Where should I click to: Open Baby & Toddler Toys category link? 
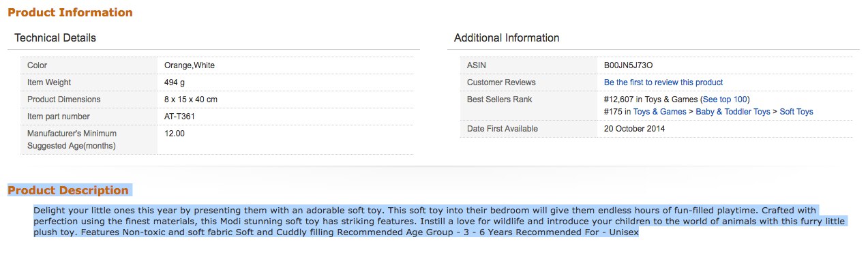pyautogui.click(x=733, y=112)
